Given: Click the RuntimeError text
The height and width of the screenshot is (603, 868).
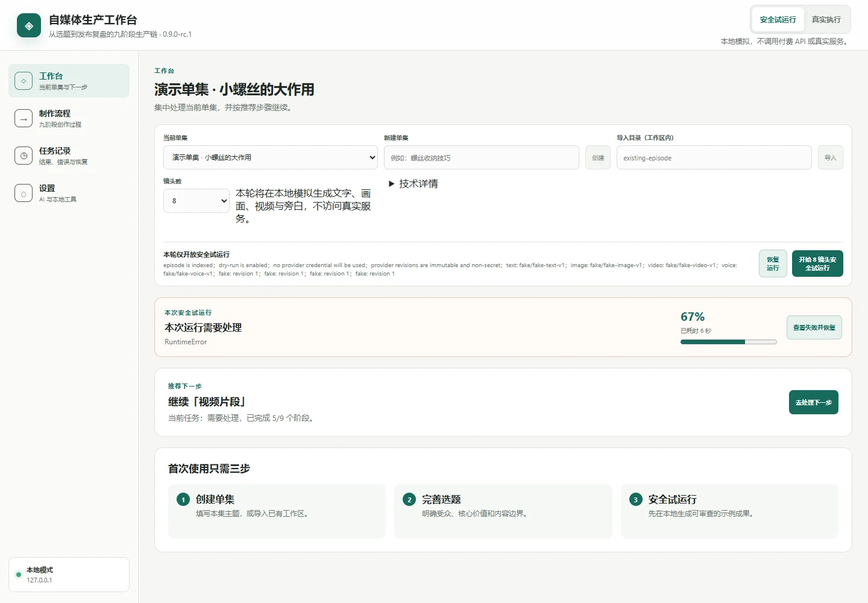Looking at the screenshot, I should click(186, 342).
